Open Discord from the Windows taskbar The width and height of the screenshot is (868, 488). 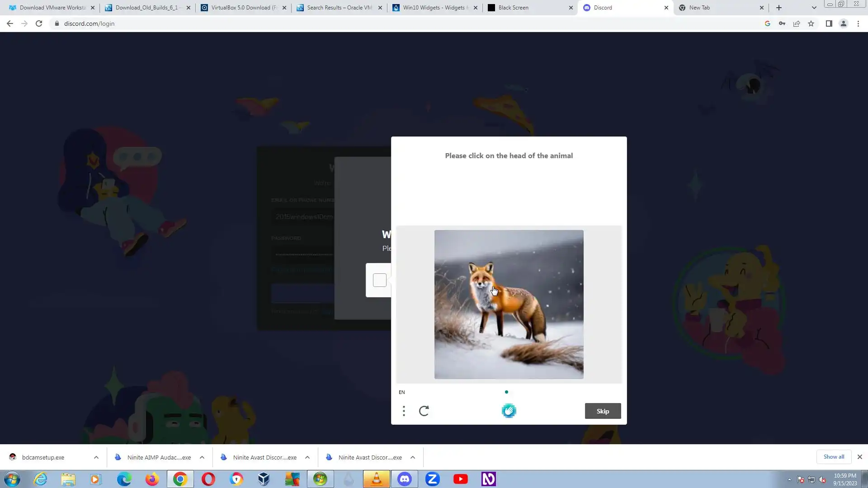click(404, 479)
